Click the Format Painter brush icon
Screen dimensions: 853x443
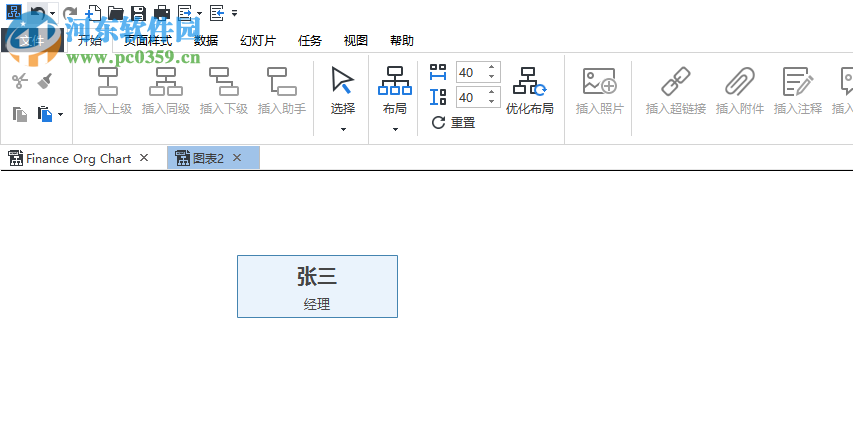pyautogui.click(x=45, y=81)
